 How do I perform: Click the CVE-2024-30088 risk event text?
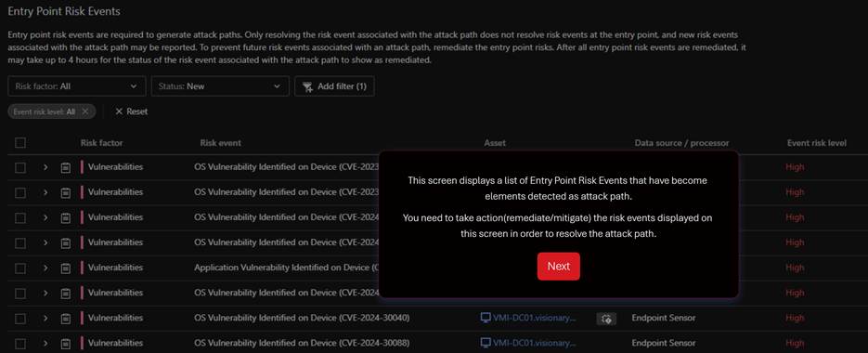pos(302,343)
